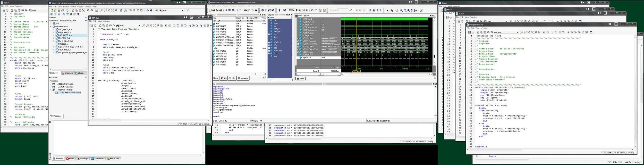Click the Zoom In magnifier in UnSignFixPt19.v toolbar
The image size is (644, 165).
point(522,32)
